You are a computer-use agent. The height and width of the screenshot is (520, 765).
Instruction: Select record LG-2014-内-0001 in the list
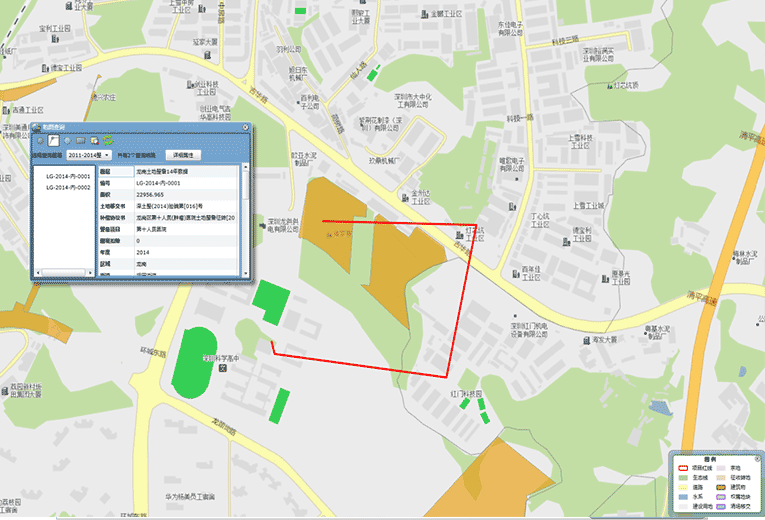pyautogui.click(x=69, y=175)
